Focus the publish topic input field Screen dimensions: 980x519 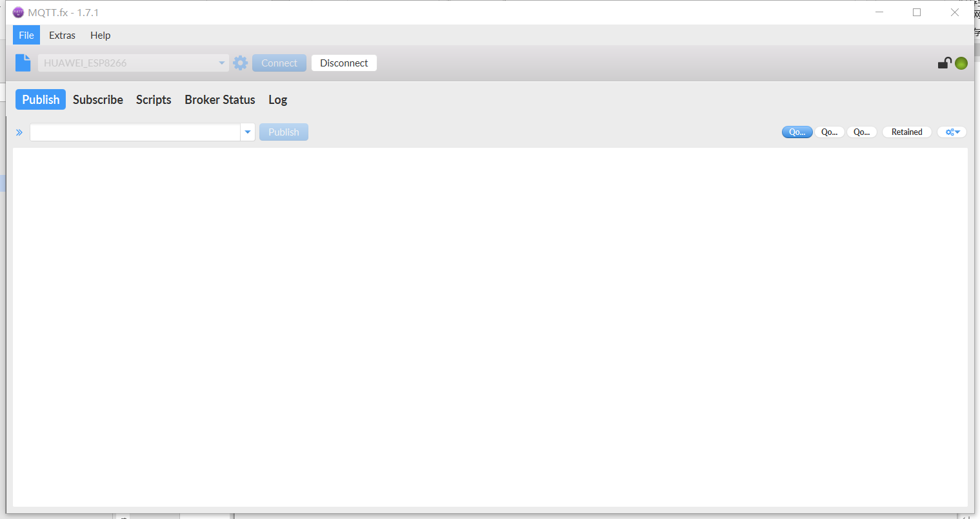(135, 132)
